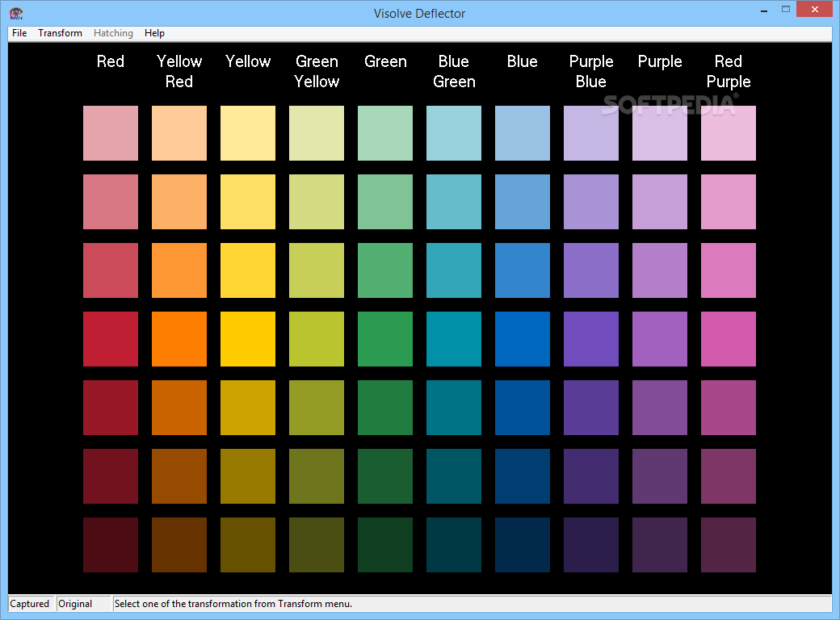Pick the darkest green swatch in bottom row
This screenshot has height=620, width=840.
click(385, 544)
